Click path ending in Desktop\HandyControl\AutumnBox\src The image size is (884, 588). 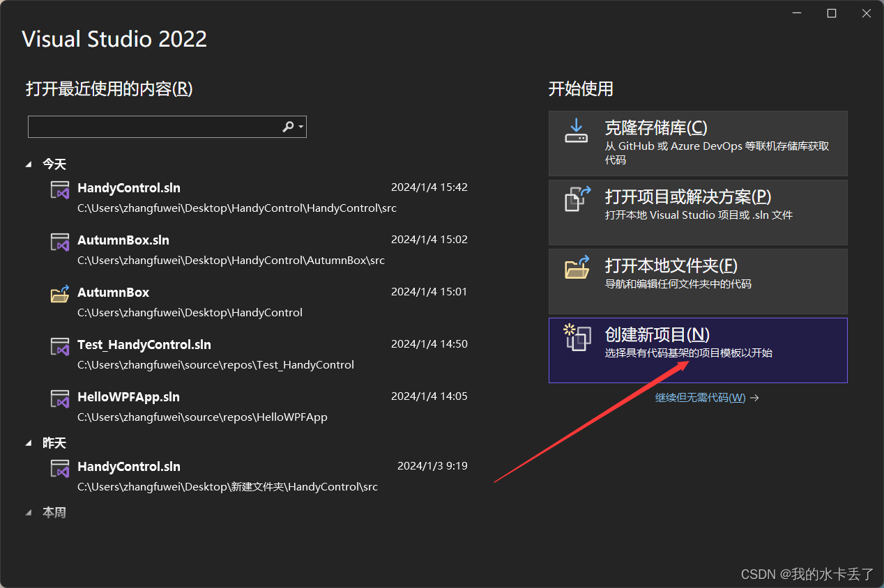[231, 261]
